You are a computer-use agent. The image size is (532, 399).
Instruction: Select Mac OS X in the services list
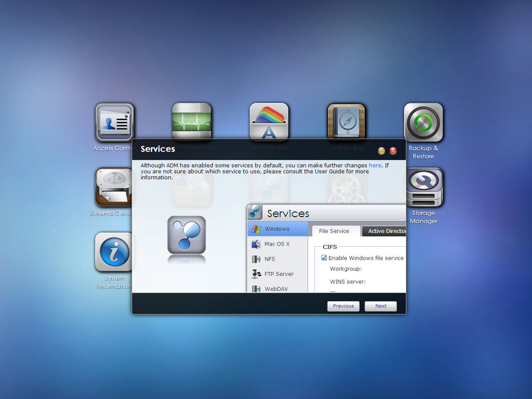pyautogui.click(x=278, y=244)
